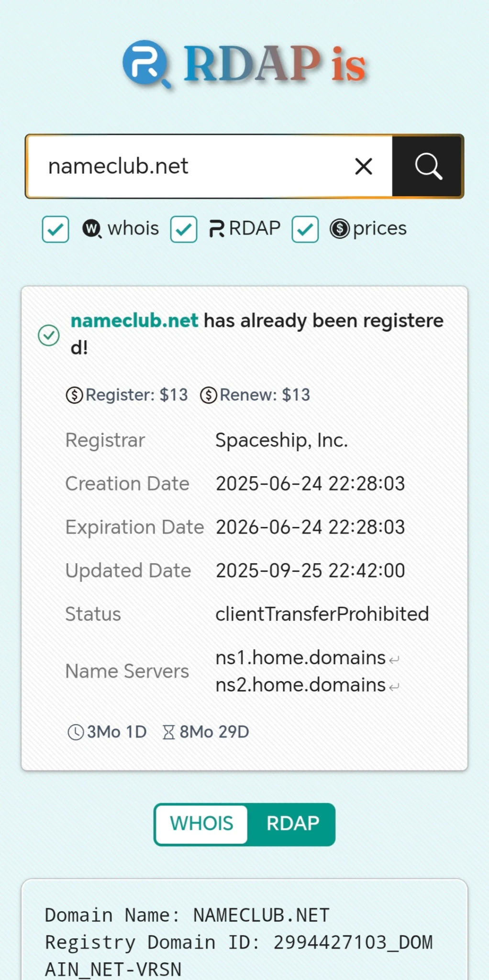Click the RDAP R icon by checkbox

click(216, 229)
